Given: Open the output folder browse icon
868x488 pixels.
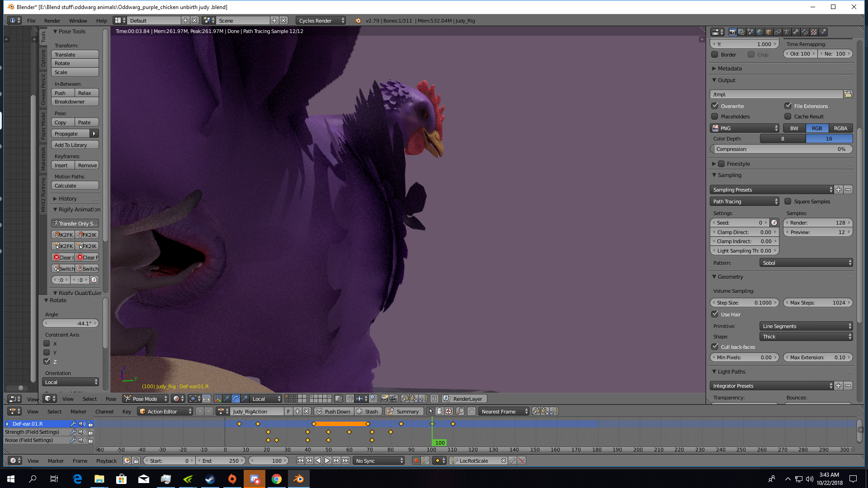Looking at the screenshot, I should [x=848, y=94].
